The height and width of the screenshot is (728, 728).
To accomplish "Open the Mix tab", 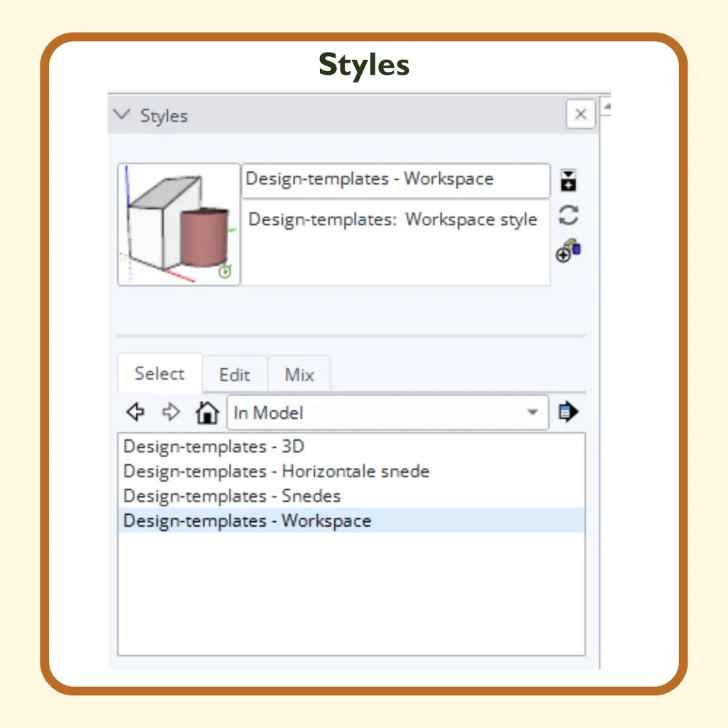I will [299, 374].
